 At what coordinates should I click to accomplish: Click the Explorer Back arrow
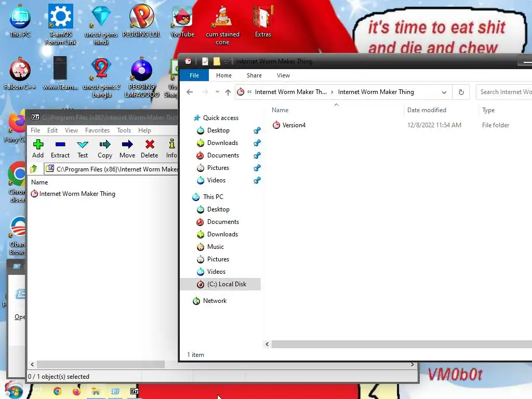click(190, 92)
